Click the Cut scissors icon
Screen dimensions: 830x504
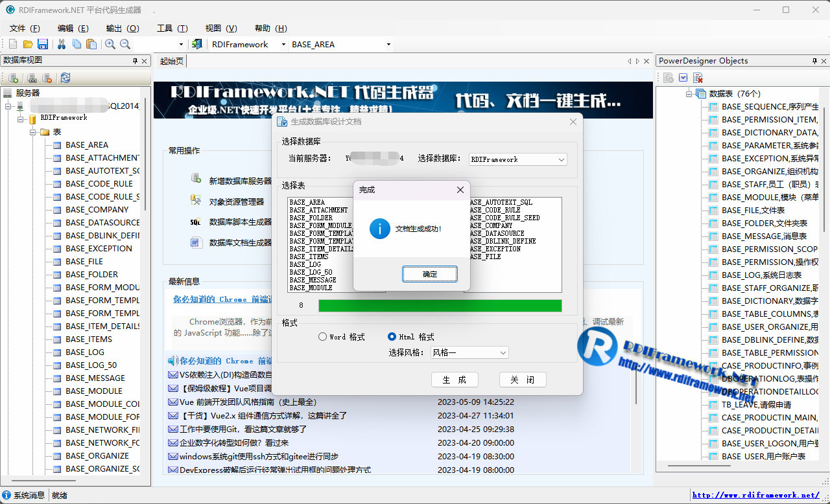[62, 44]
